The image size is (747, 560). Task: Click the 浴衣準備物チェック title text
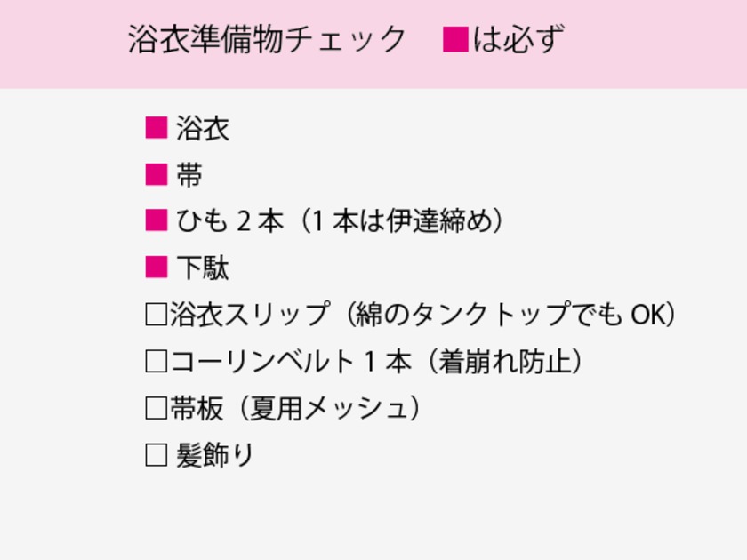click(267, 40)
